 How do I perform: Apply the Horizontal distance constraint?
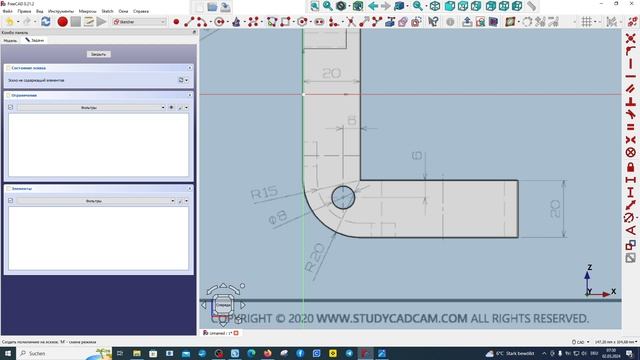coord(631,180)
